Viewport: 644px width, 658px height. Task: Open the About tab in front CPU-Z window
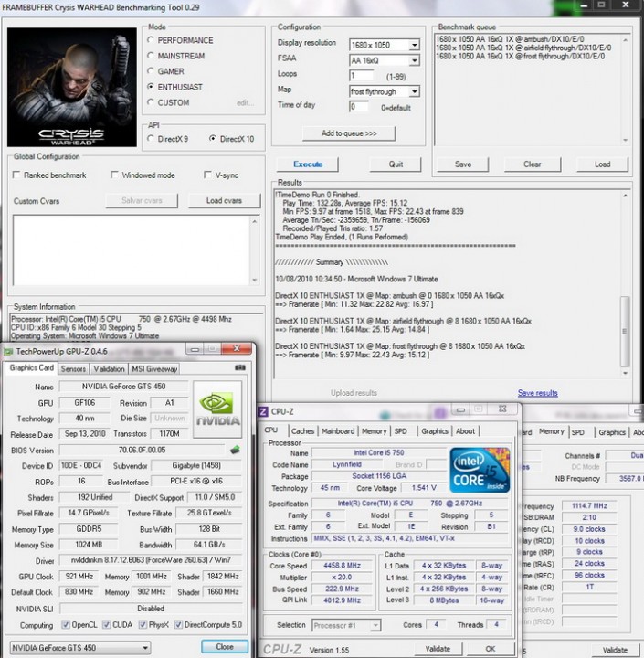coord(466,431)
